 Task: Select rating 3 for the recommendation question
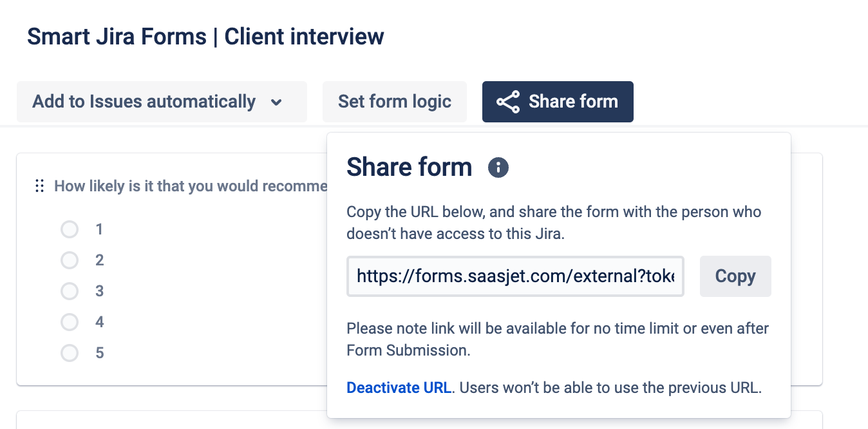70,291
